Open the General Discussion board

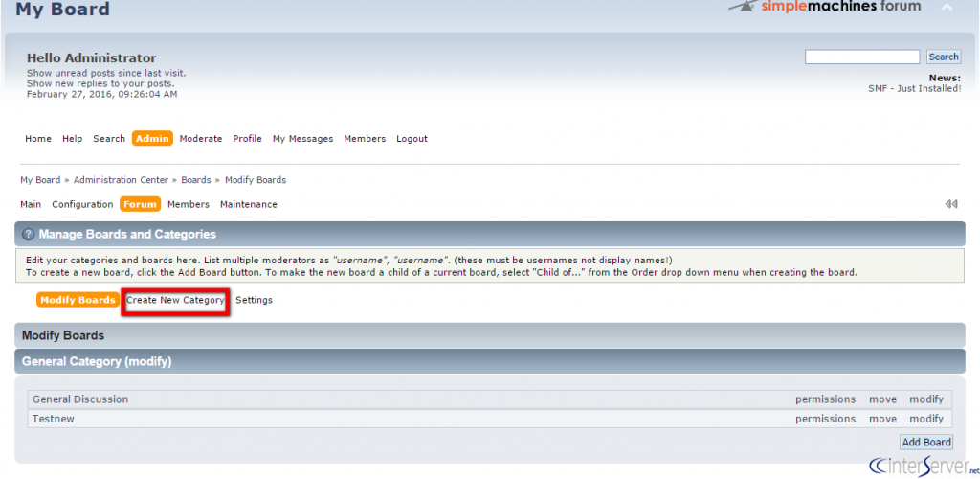point(80,399)
